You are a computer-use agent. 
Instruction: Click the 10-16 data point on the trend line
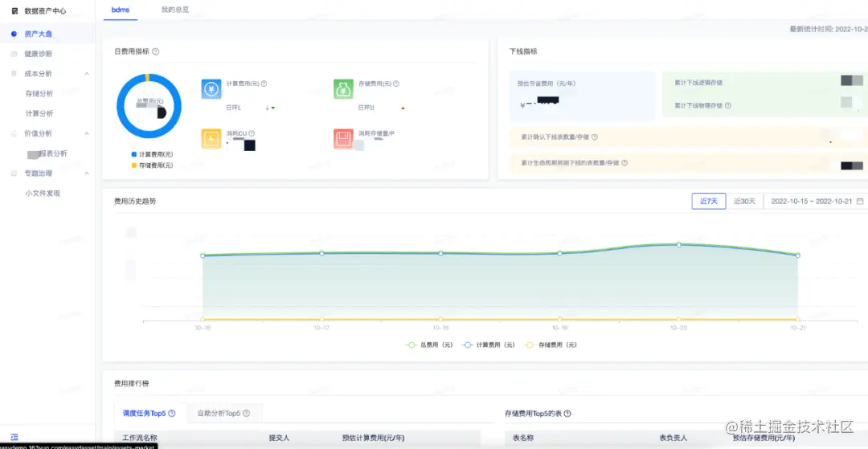click(203, 255)
